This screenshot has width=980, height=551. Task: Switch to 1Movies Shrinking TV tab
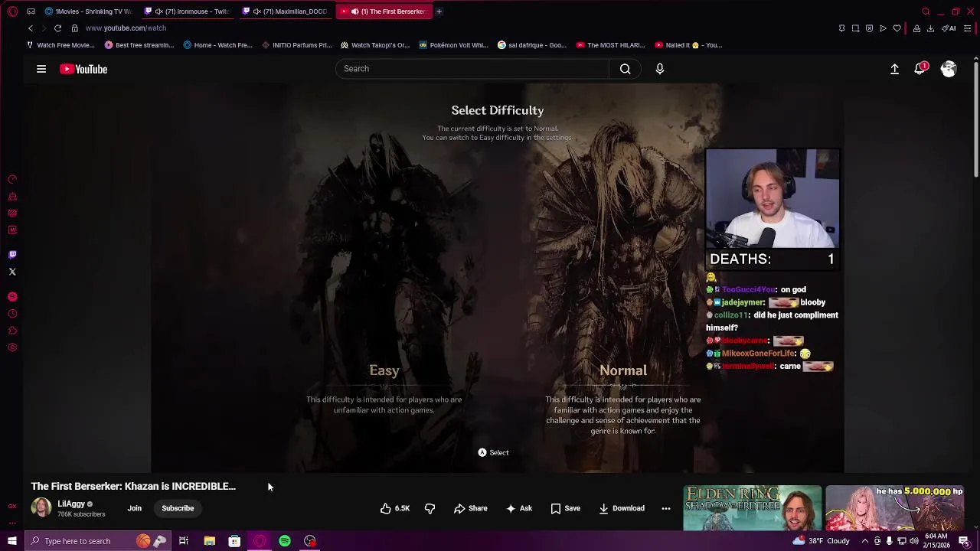click(89, 11)
